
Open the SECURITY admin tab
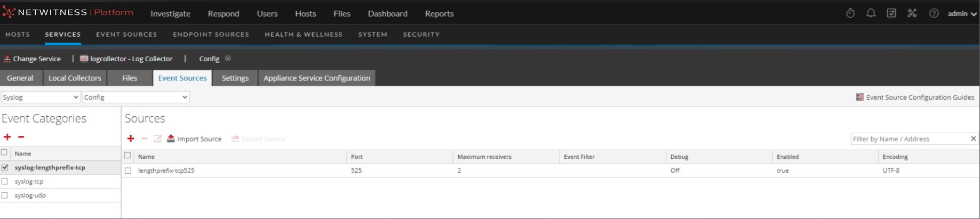point(421,34)
